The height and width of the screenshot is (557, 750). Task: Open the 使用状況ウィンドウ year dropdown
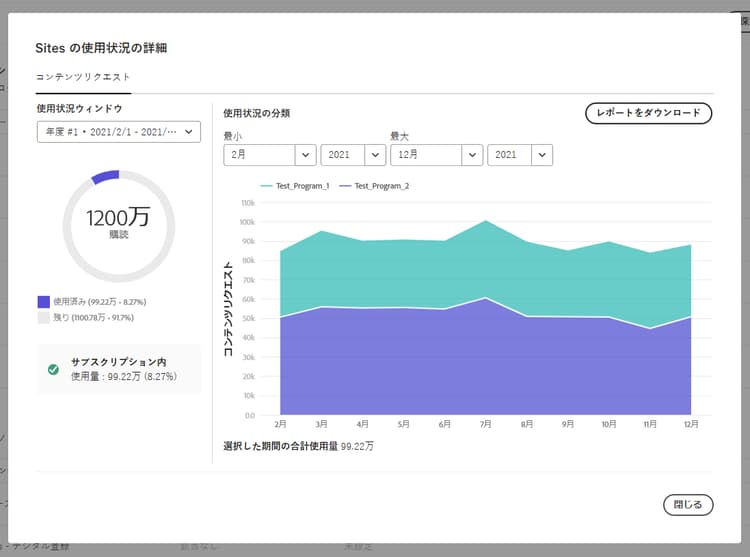tap(119, 132)
